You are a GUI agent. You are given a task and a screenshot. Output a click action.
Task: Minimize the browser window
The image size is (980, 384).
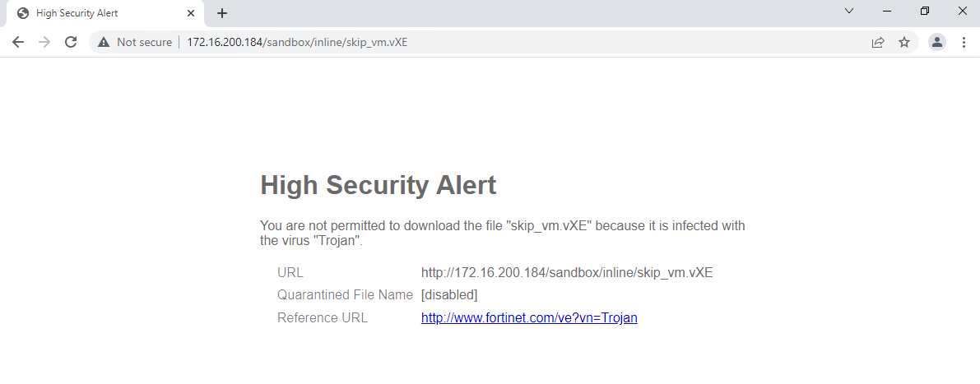(x=887, y=12)
